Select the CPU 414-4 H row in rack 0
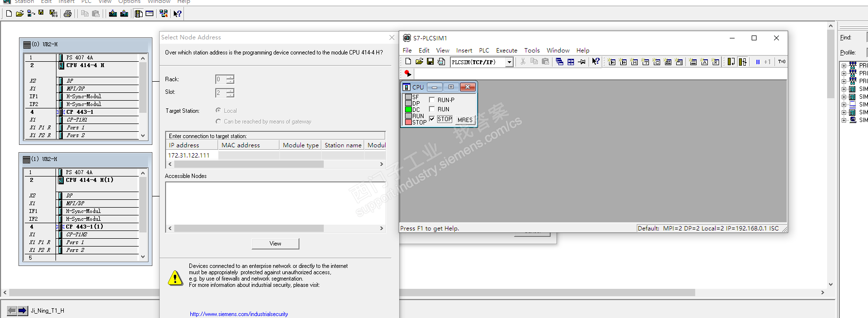The width and height of the screenshot is (868, 318). (x=82, y=65)
